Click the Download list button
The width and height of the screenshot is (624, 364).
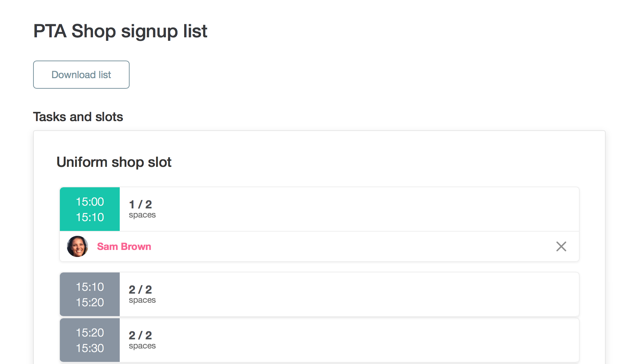click(81, 75)
